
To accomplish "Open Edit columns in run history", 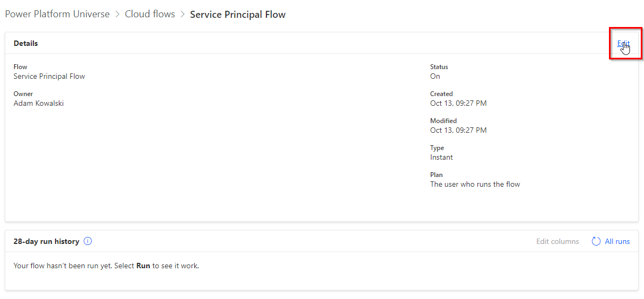I will pos(557,241).
